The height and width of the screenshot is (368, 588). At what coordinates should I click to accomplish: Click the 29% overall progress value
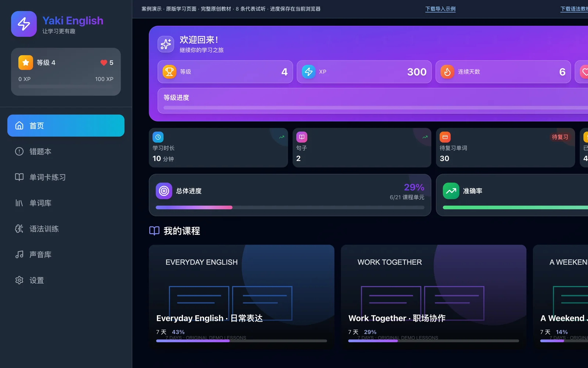[x=414, y=187]
